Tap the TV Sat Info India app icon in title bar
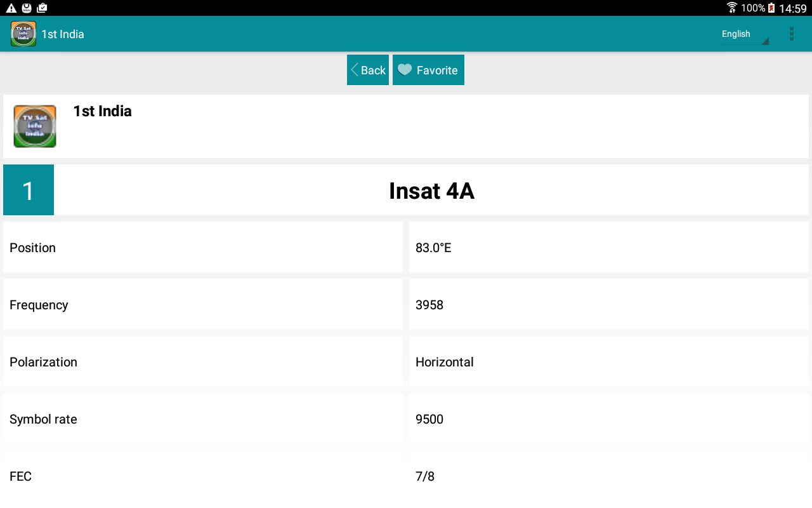Viewport: 812px width, 508px height. pos(23,34)
